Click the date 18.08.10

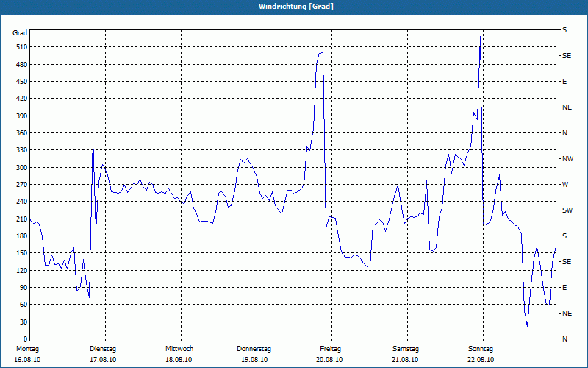coord(179,360)
